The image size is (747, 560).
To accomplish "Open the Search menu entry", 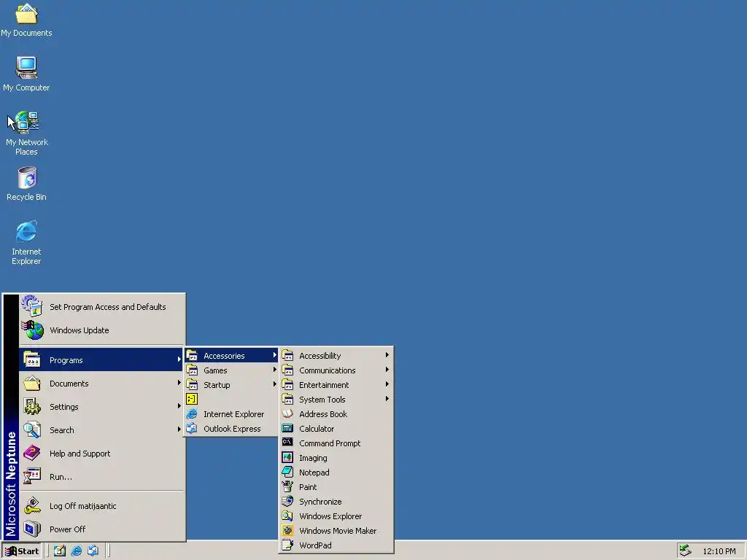I will (x=101, y=430).
